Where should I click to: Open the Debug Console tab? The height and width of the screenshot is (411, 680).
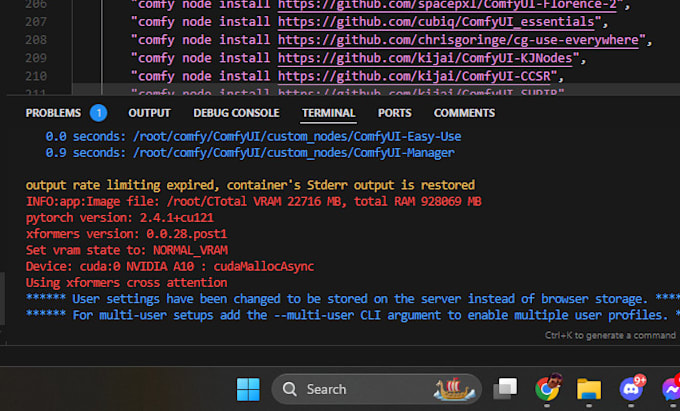236,113
